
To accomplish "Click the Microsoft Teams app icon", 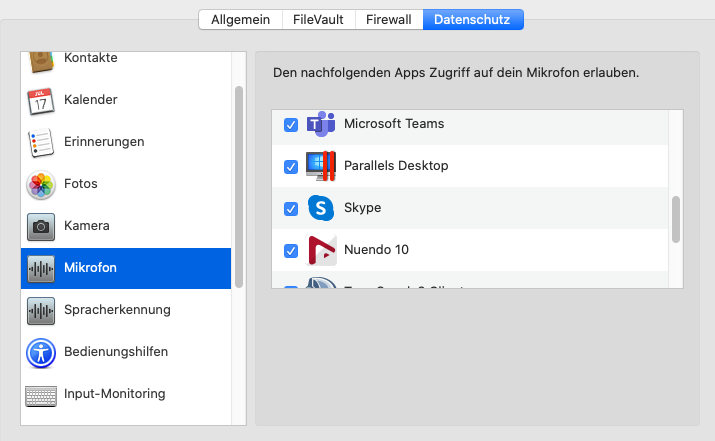I will [321, 124].
